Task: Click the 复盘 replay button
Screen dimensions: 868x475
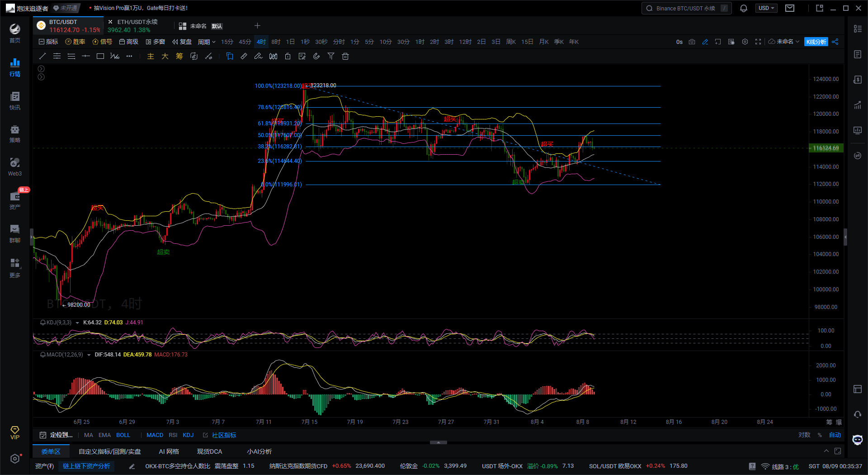Action: [x=182, y=42]
